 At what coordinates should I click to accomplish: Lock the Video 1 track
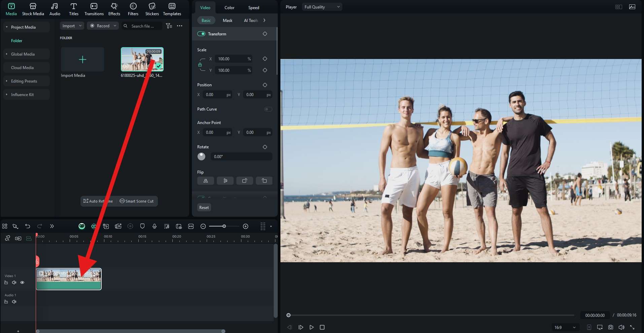[x=6, y=282]
